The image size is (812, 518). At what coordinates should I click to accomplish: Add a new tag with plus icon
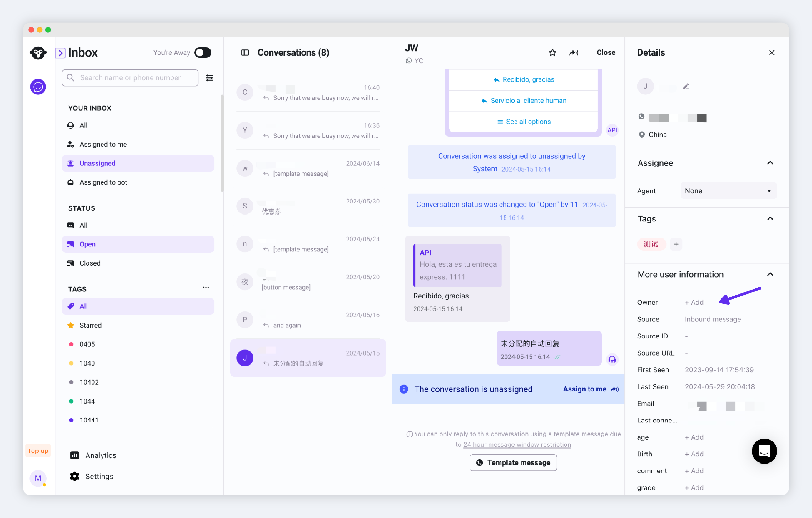tap(676, 244)
